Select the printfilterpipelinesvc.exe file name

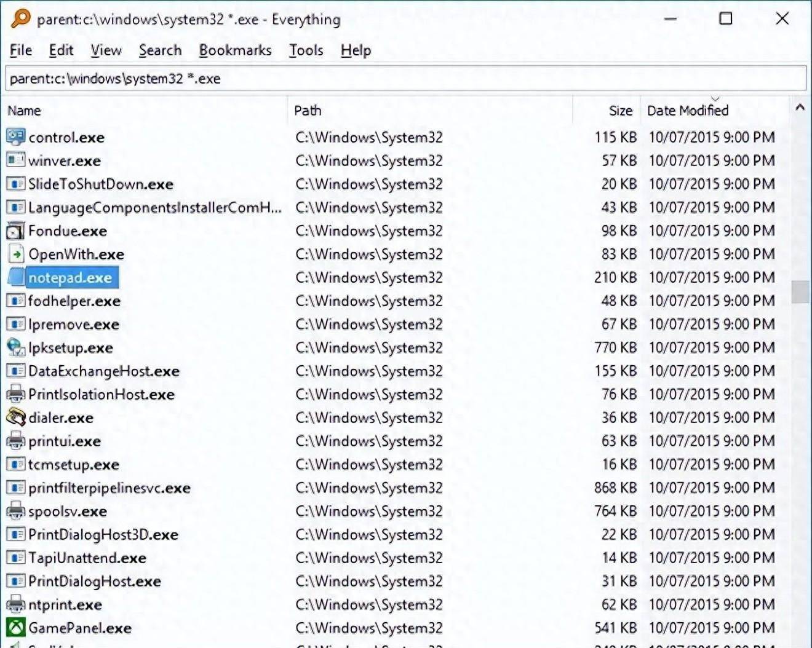point(109,488)
